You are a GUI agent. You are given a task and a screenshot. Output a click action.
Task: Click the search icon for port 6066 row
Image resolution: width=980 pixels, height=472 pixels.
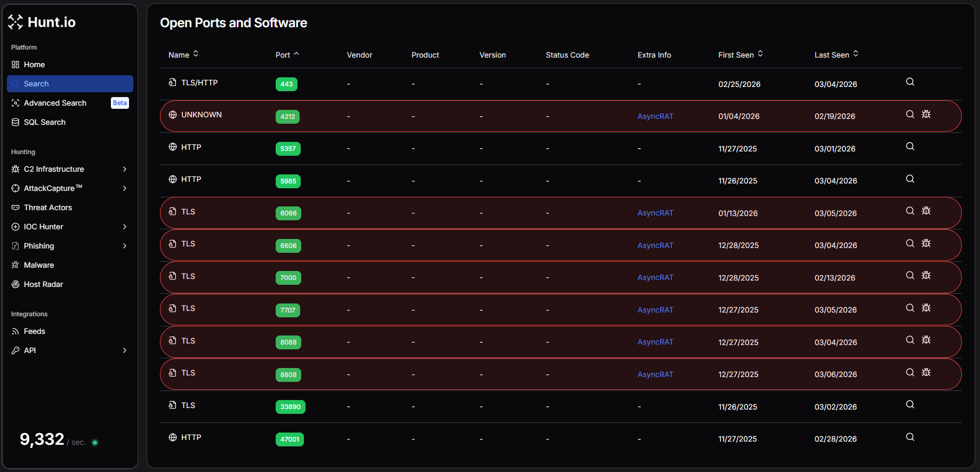coord(910,211)
